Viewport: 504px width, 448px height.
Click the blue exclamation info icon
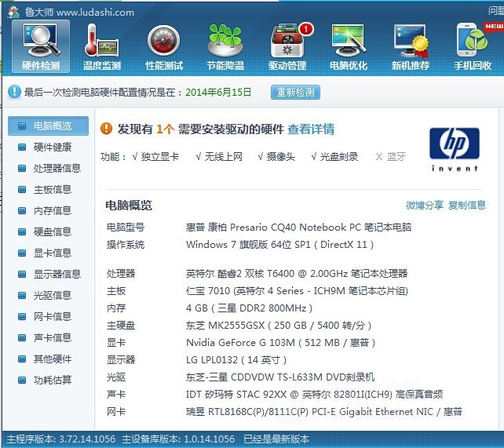coord(14,92)
